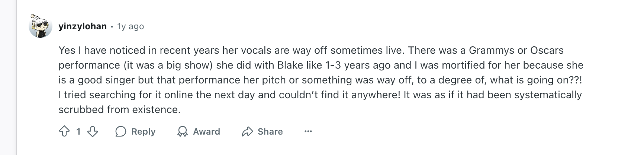Click the vote count number 1
The width and height of the screenshot is (644, 155).
coord(78,131)
